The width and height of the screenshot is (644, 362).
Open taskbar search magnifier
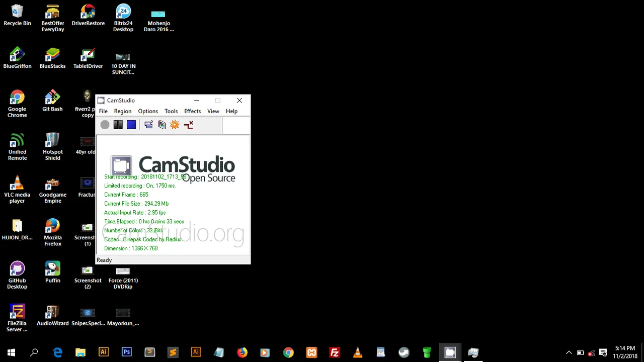coord(34,352)
